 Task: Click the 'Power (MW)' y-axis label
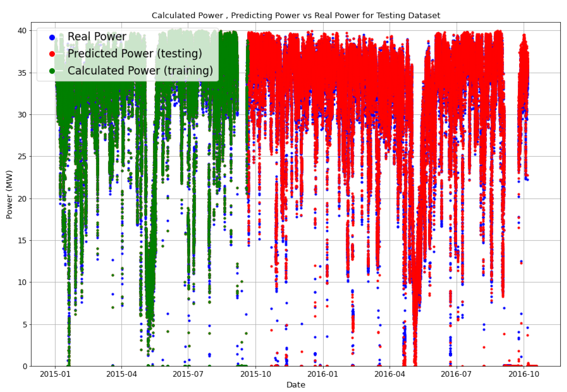pyautogui.click(x=9, y=194)
